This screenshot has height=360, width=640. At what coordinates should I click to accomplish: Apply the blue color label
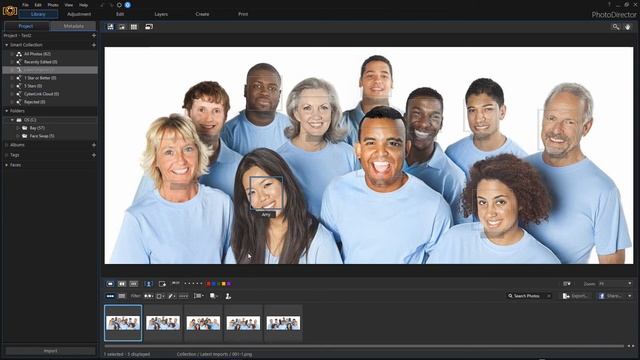[213, 284]
